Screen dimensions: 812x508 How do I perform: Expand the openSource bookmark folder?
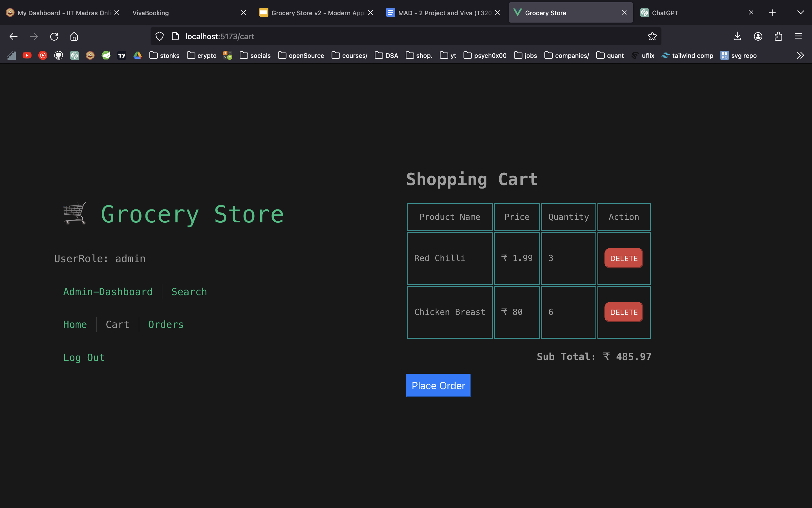point(301,55)
